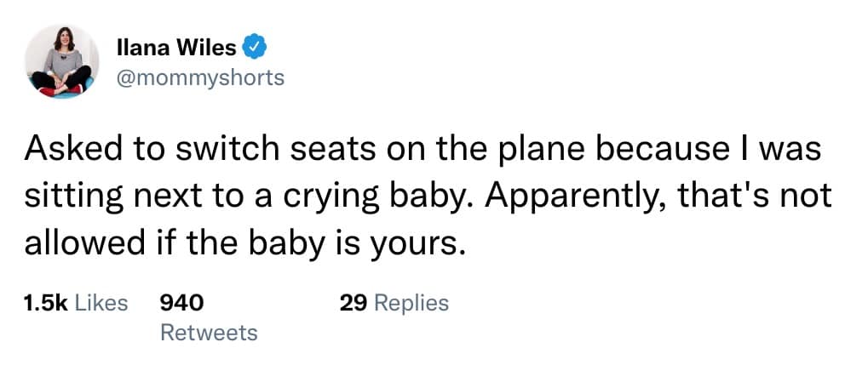Click the 29 replies number
Screen dimensions: 868x365
[x=353, y=302]
